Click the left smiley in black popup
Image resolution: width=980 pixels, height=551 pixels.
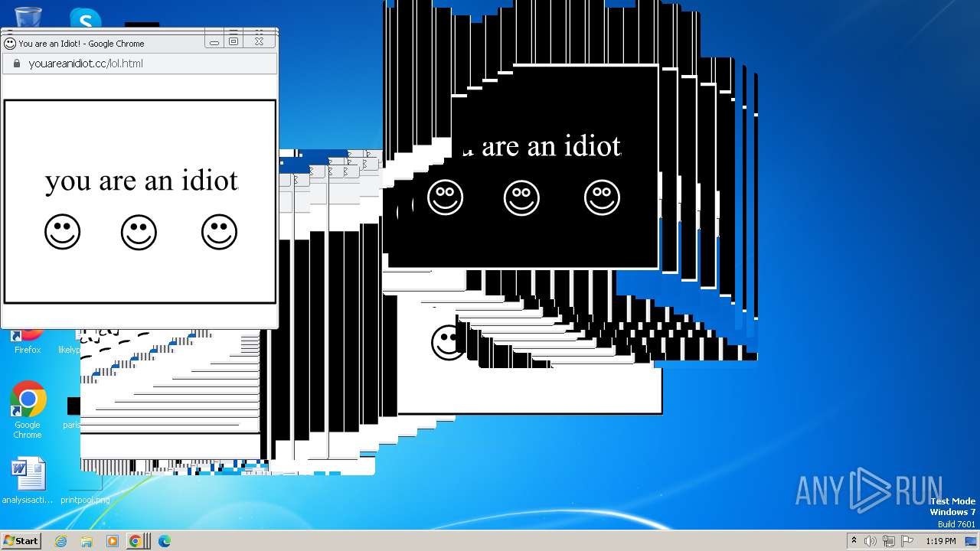point(445,197)
